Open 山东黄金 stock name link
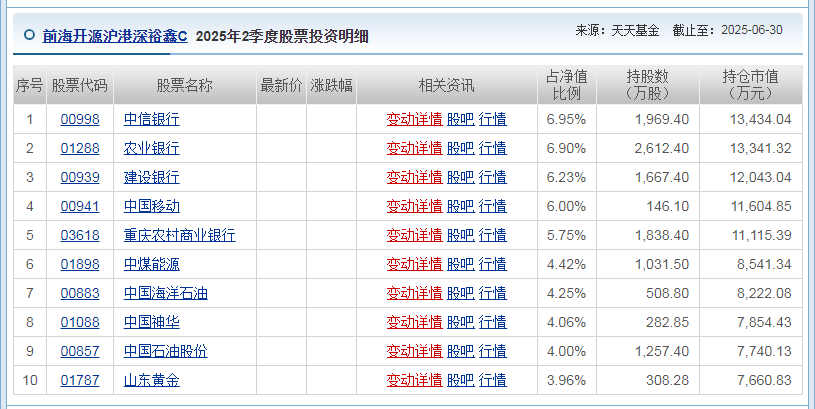The height and width of the screenshot is (409, 815). (x=152, y=380)
